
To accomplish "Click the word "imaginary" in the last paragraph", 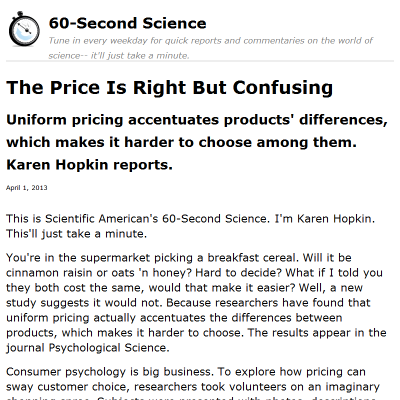I will tap(352, 387).
